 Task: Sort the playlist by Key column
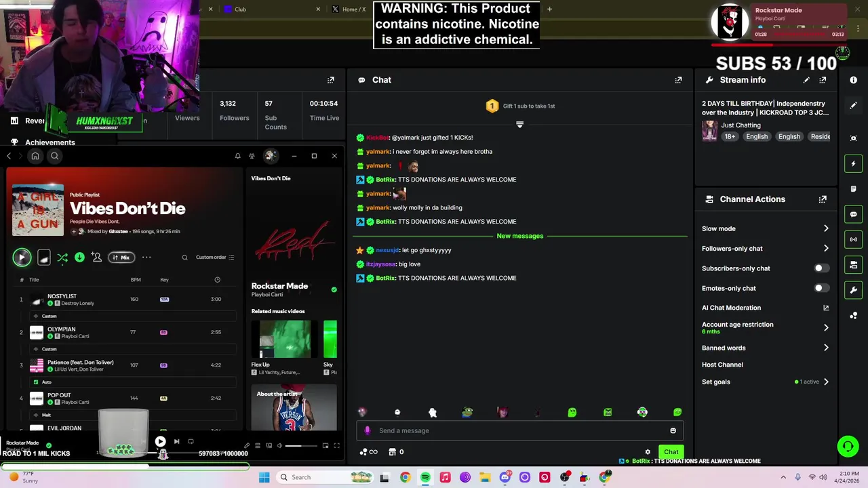164,280
